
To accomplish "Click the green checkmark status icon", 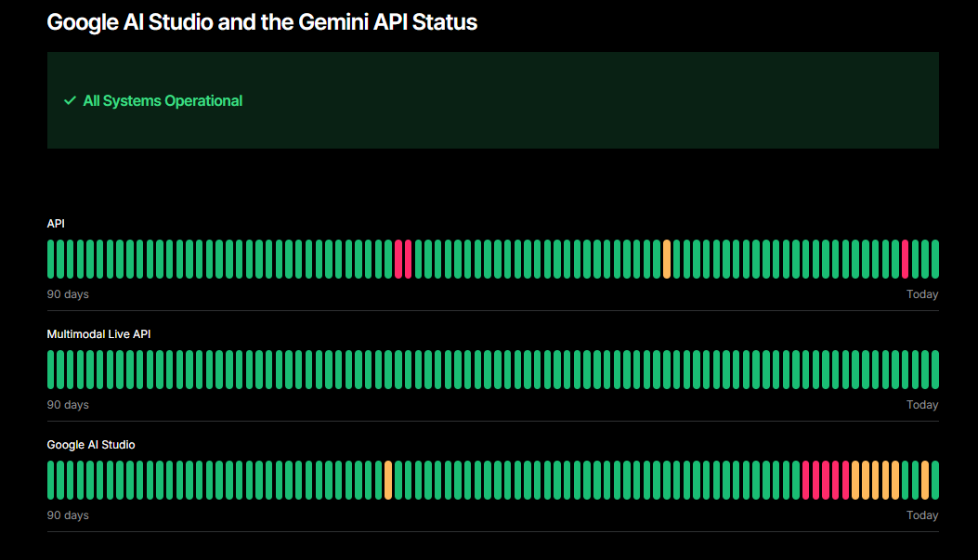I will click(x=70, y=100).
